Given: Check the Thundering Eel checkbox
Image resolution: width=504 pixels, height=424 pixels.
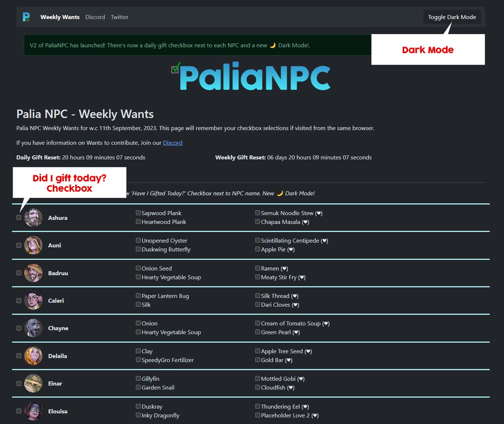Looking at the screenshot, I should [x=257, y=406].
